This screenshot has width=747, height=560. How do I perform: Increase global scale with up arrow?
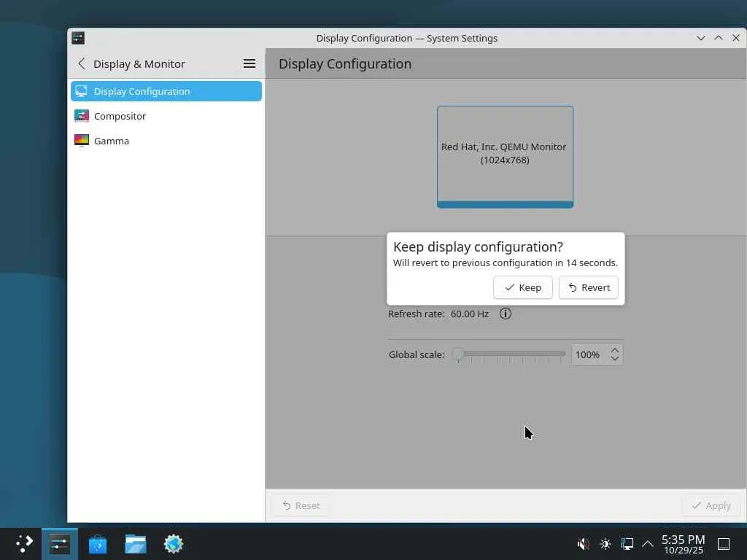[614, 350]
